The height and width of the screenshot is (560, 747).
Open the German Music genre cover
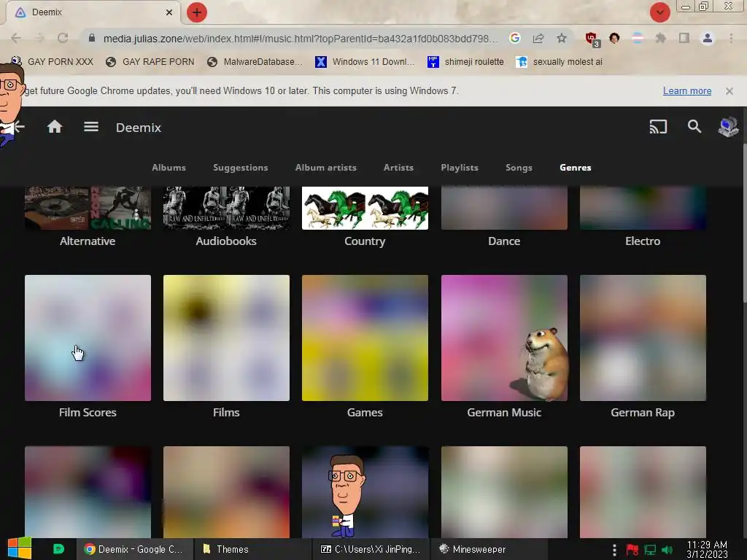[x=504, y=338]
